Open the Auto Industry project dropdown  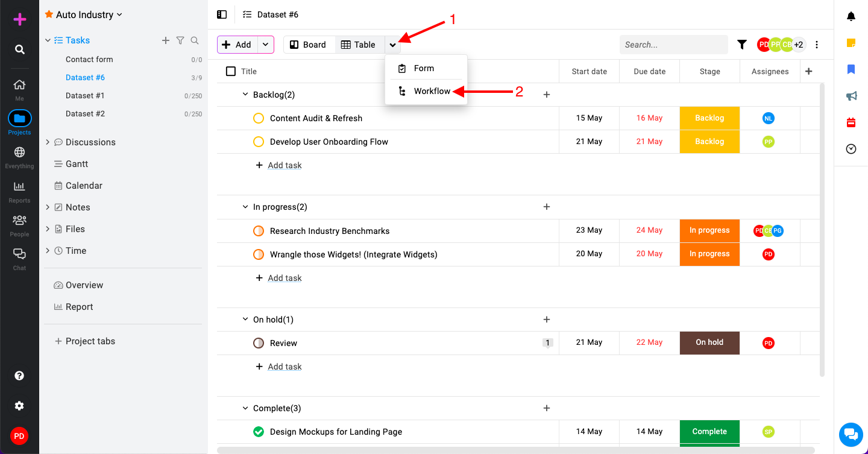point(84,14)
